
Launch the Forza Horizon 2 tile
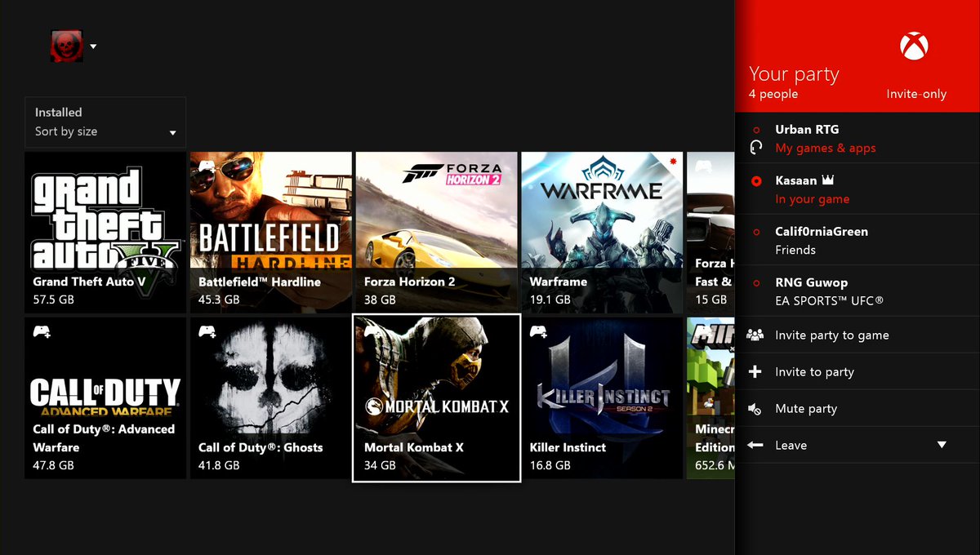coord(436,233)
